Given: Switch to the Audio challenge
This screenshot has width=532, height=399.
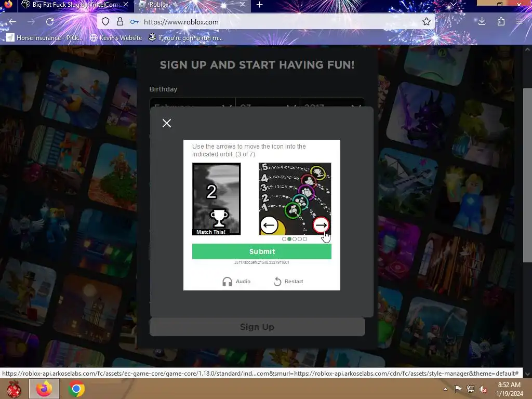Looking at the screenshot, I should pyautogui.click(x=236, y=281).
